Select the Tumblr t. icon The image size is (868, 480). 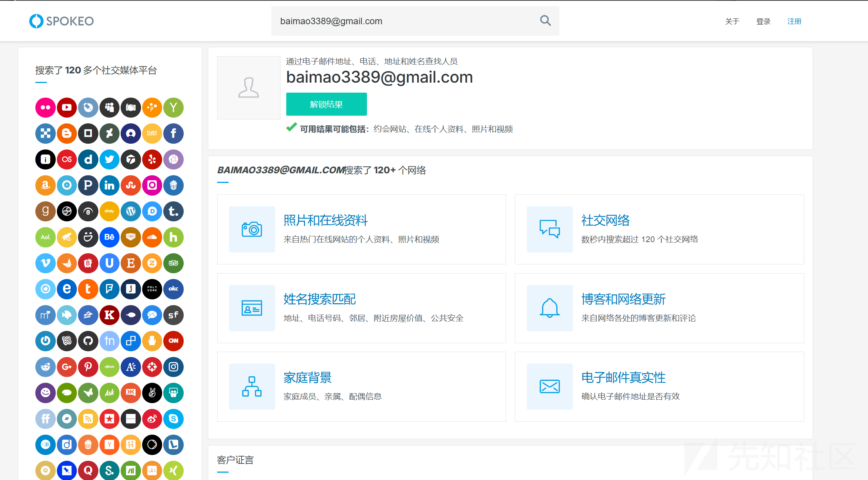[173, 211]
